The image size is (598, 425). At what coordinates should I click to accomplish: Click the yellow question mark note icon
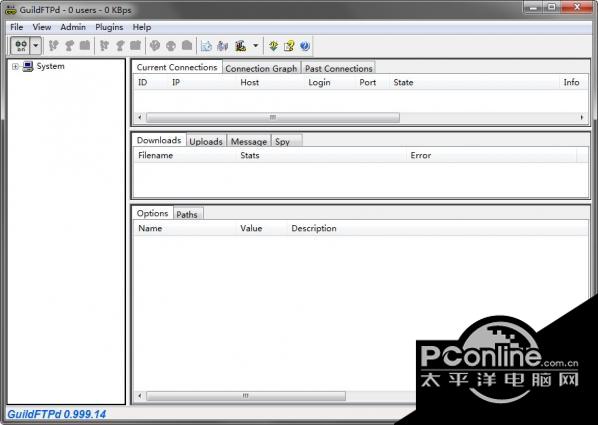[x=289, y=46]
